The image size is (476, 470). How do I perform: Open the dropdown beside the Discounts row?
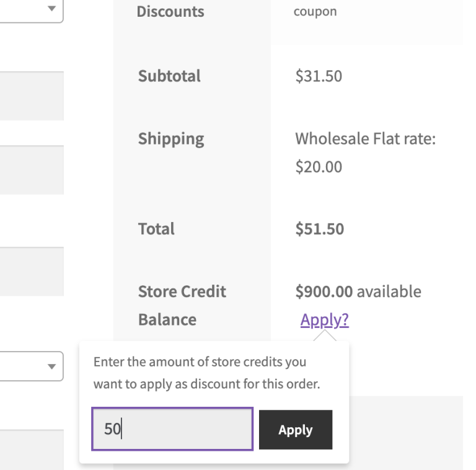click(x=31, y=10)
